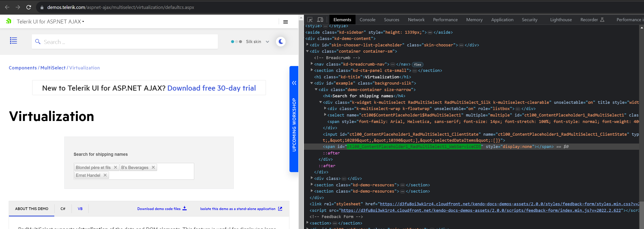The width and height of the screenshot is (644, 229).
Task: Select the h4 Search for shipping names line
Action: point(364,96)
